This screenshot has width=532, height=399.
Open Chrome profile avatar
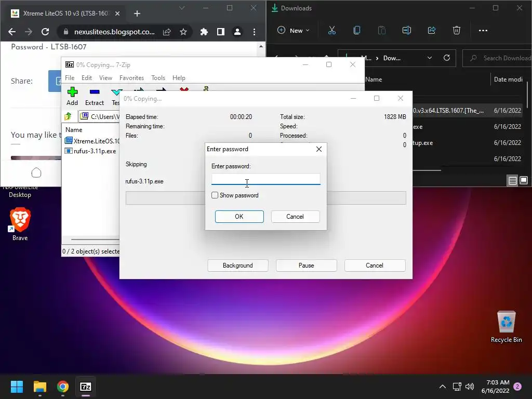[237, 32]
